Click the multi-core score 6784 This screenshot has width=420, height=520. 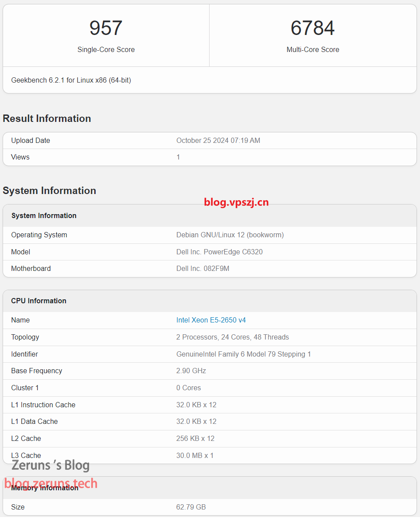point(313,28)
